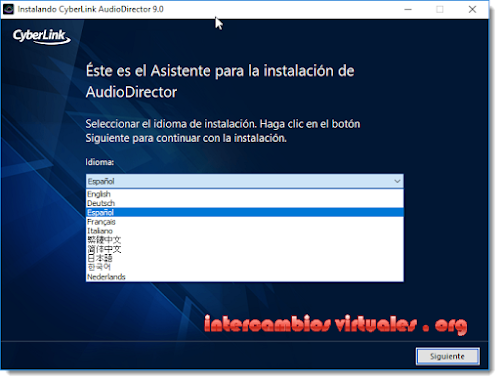Choose 한국어 from the list
500x381 pixels.
245,267
